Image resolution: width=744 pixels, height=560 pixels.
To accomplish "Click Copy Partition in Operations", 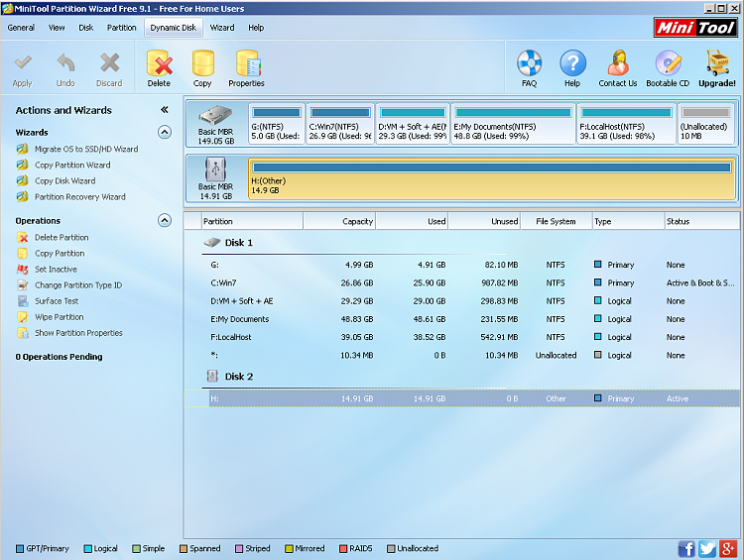I will click(x=60, y=253).
